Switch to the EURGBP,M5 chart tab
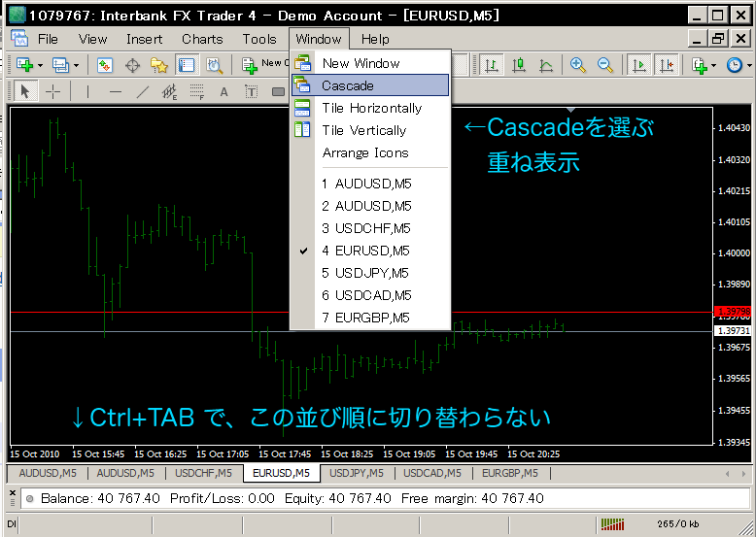Image resolution: width=756 pixels, height=537 pixels. tap(510, 473)
